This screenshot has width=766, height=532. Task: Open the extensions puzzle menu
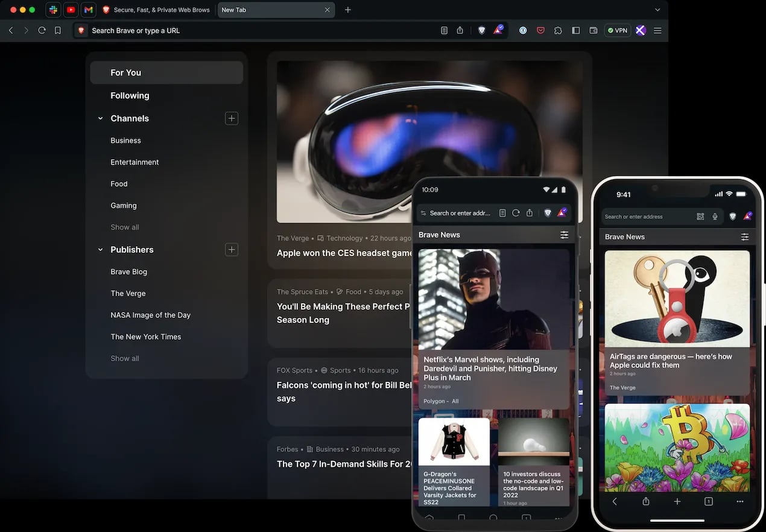(558, 30)
